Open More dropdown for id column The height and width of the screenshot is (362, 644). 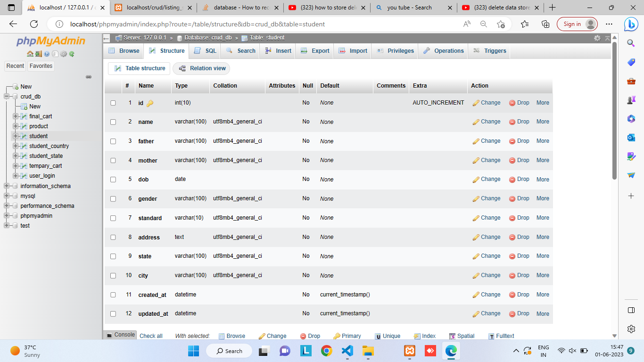(x=543, y=103)
